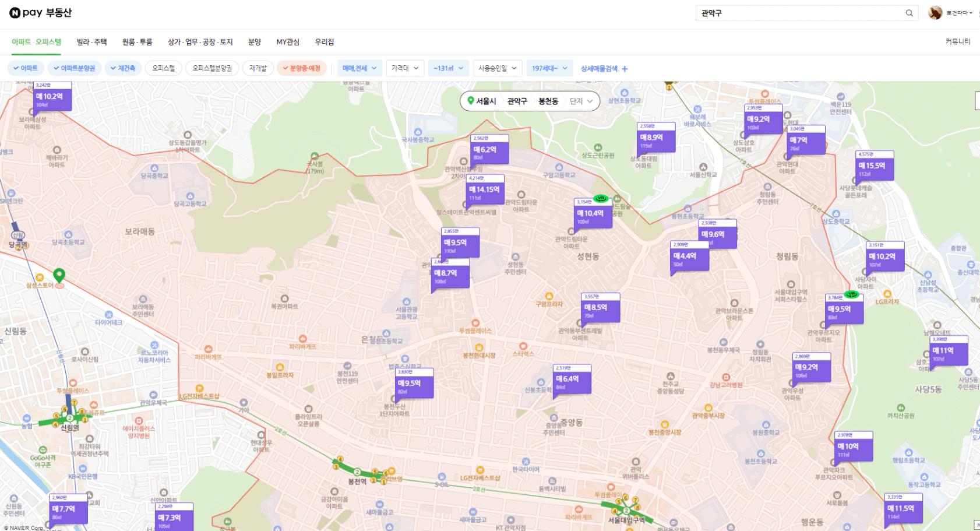Click the search magnifier icon

[909, 13]
